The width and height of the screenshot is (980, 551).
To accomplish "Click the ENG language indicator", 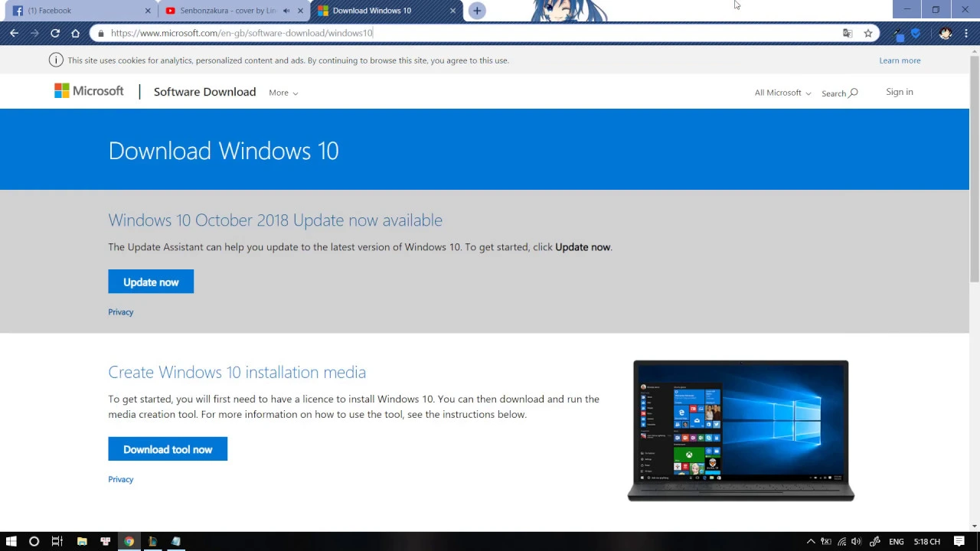I will (897, 542).
